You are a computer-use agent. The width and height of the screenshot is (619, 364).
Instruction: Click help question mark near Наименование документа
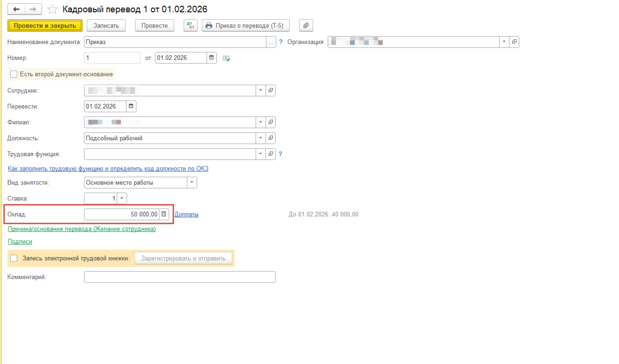tap(281, 42)
